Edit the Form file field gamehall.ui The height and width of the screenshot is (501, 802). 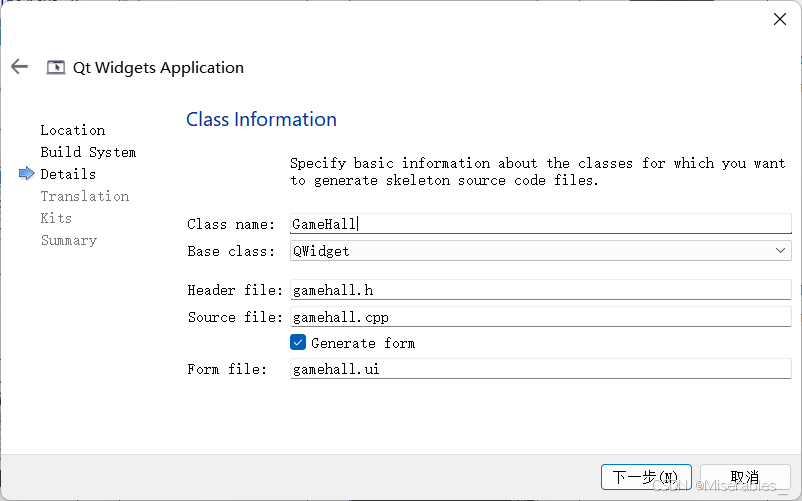(x=541, y=369)
